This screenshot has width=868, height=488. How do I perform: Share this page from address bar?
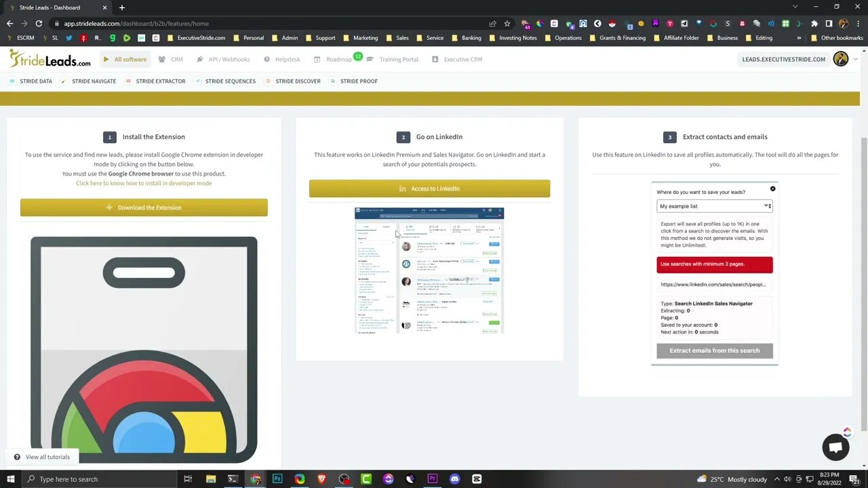pos(492,23)
